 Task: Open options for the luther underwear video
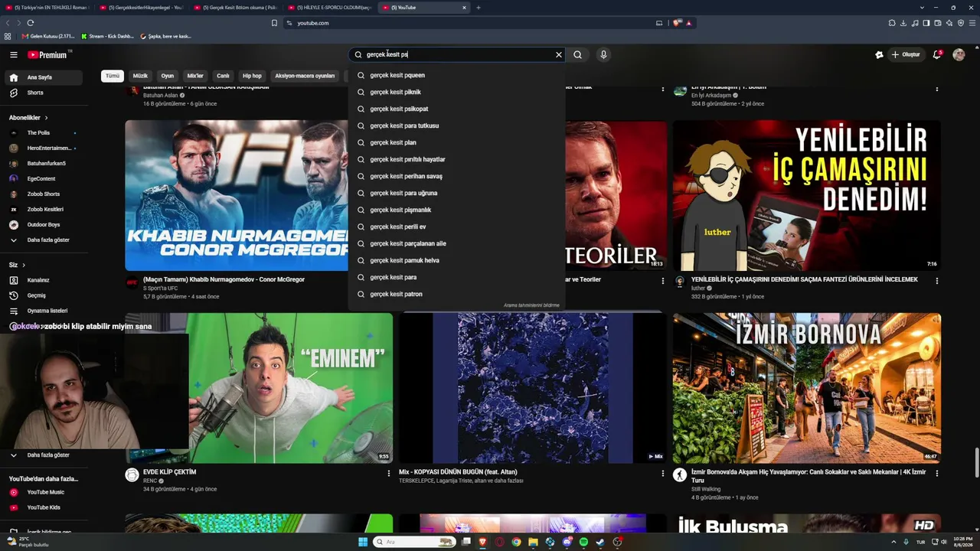tap(936, 281)
